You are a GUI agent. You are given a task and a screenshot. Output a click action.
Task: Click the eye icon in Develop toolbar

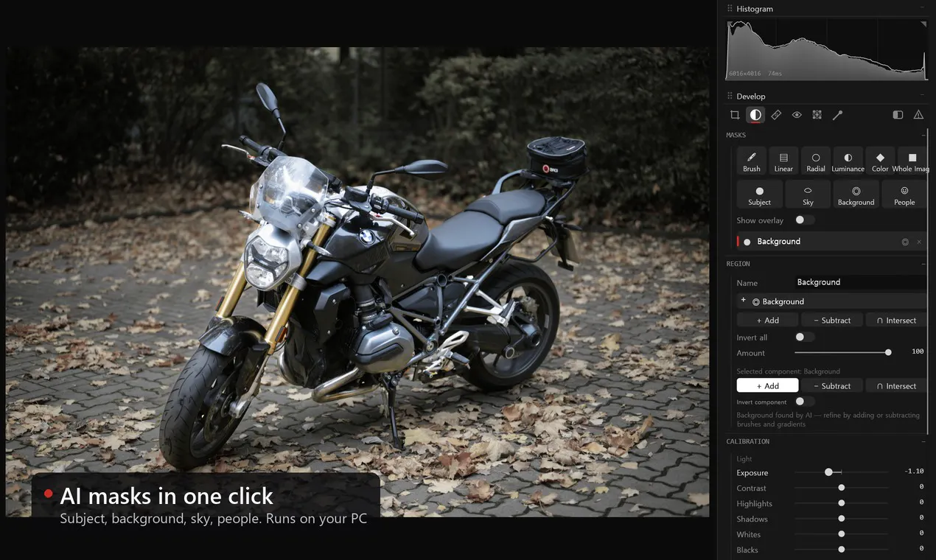pyautogui.click(x=797, y=115)
